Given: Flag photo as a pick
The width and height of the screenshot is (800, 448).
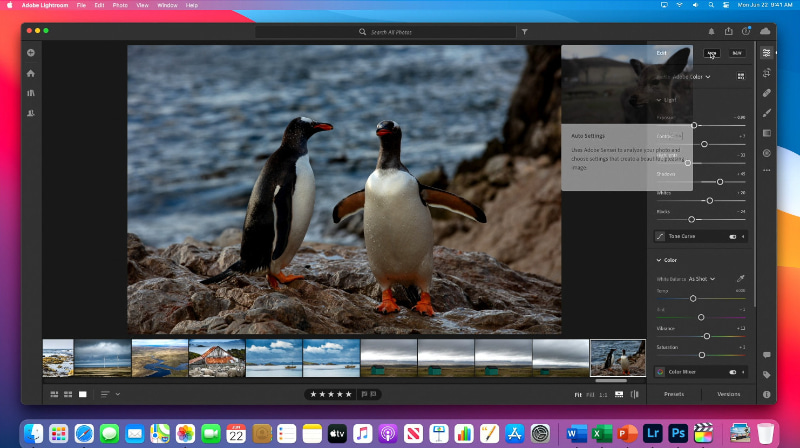Looking at the screenshot, I should click(x=364, y=394).
